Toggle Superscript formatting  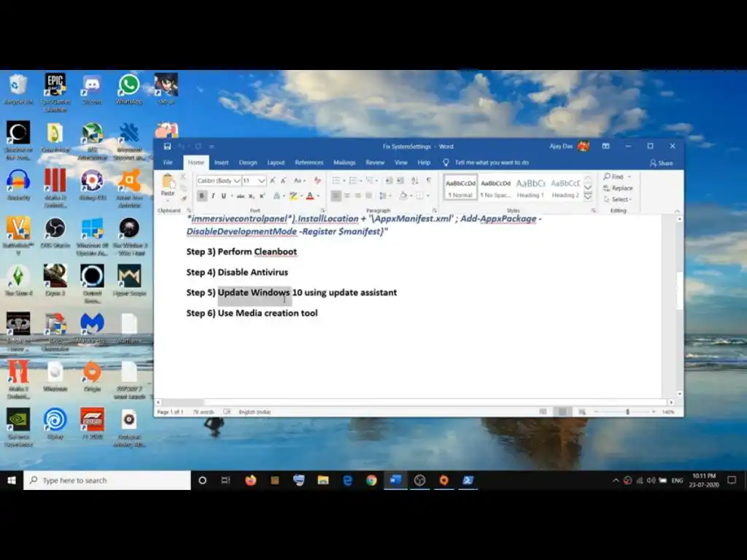[262, 195]
